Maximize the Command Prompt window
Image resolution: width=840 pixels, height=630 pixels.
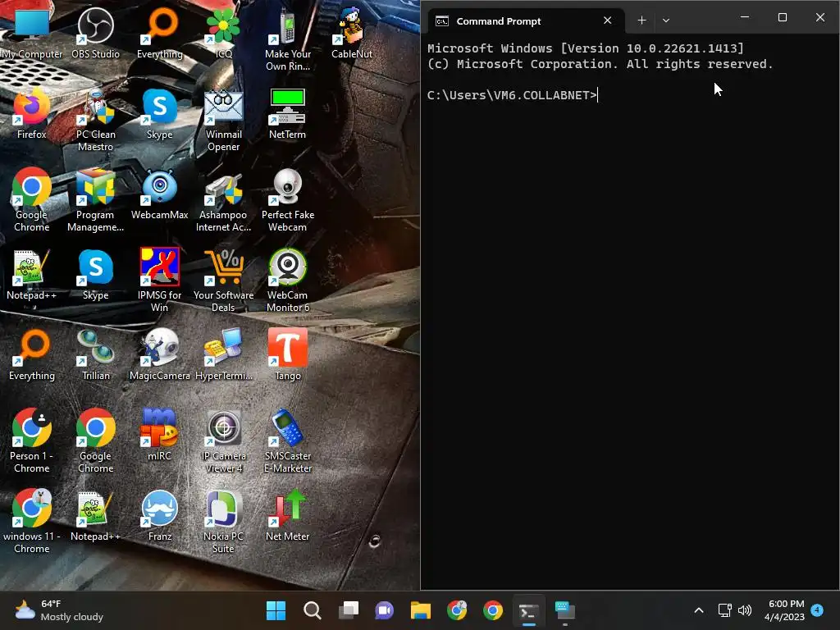click(x=782, y=18)
